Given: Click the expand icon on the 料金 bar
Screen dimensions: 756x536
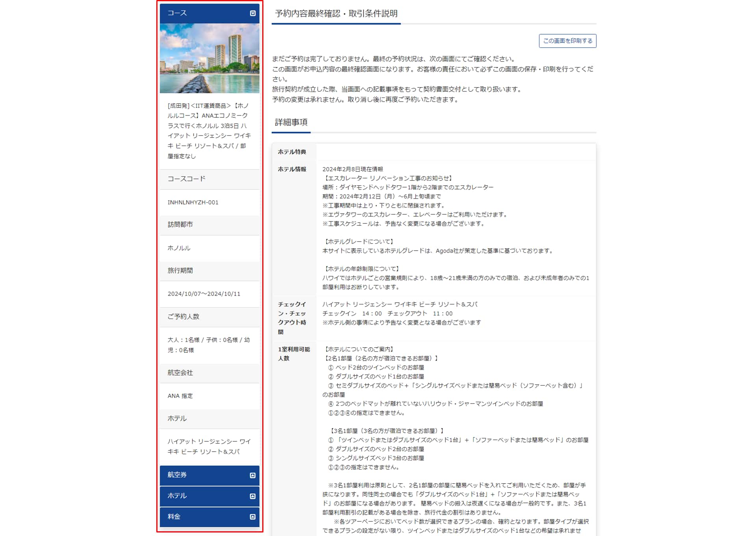Looking at the screenshot, I should [x=253, y=517].
